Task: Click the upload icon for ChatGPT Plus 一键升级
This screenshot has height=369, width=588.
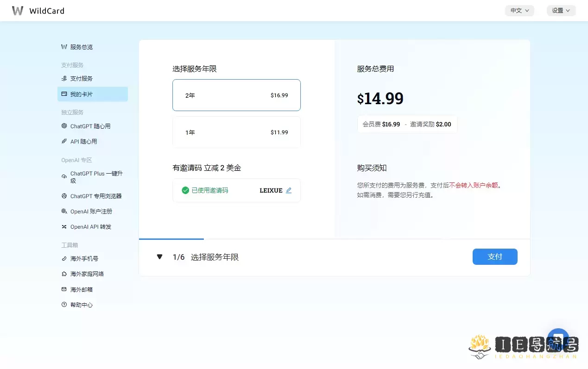Action: (64, 177)
